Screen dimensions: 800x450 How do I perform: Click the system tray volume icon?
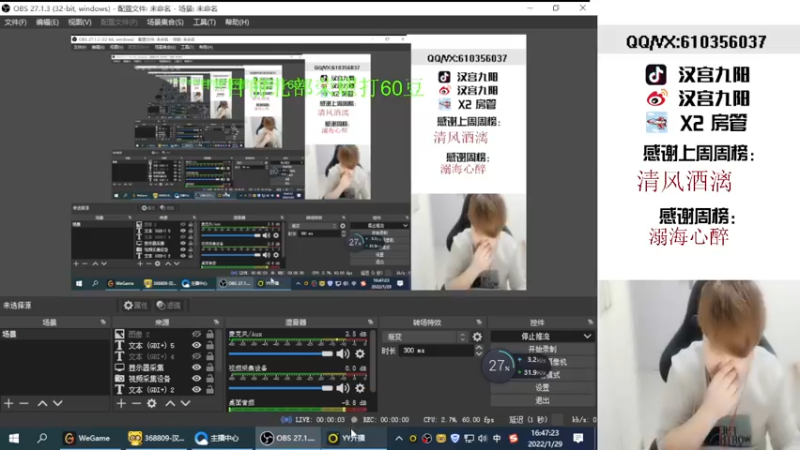pos(483,438)
